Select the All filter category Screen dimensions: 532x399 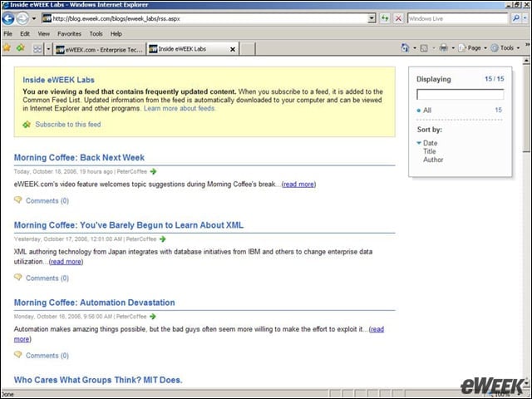pyautogui.click(x=426, y=110)
